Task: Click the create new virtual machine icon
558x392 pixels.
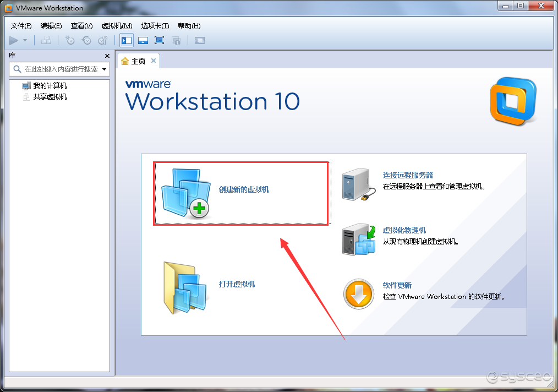Action: (185, 193)
